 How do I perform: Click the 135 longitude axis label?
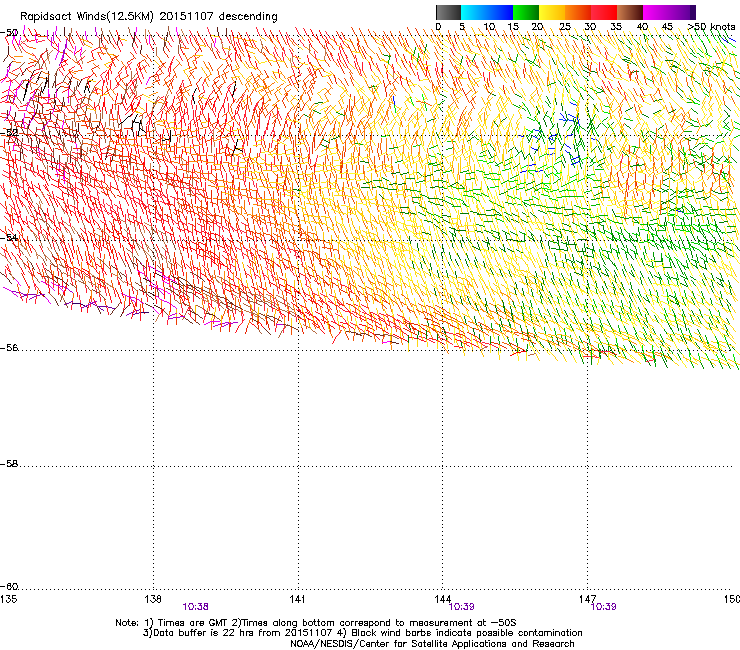pyautogui.click(x=8, y=599)
